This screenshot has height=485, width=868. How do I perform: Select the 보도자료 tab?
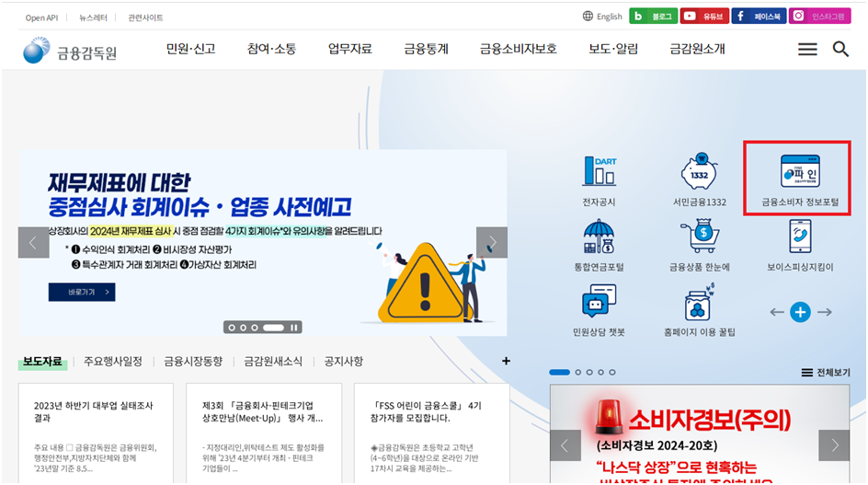click(x=42, y=362)
